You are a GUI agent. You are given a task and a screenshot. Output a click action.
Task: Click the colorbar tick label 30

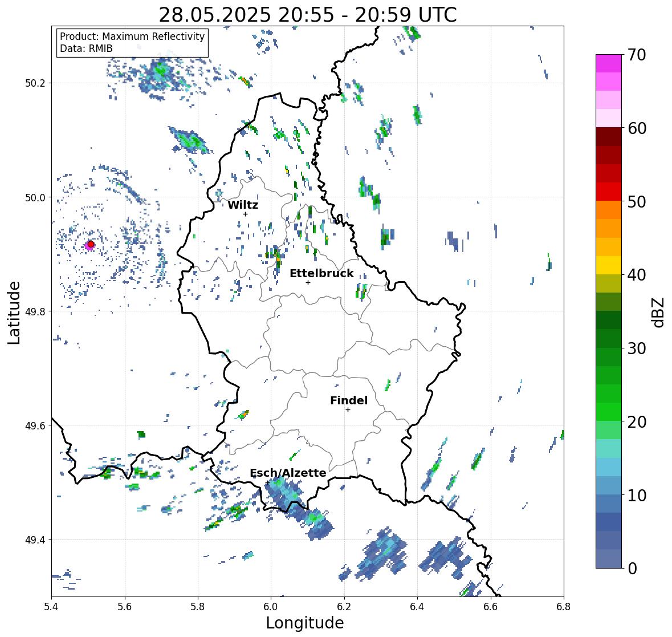coord(637,348)
